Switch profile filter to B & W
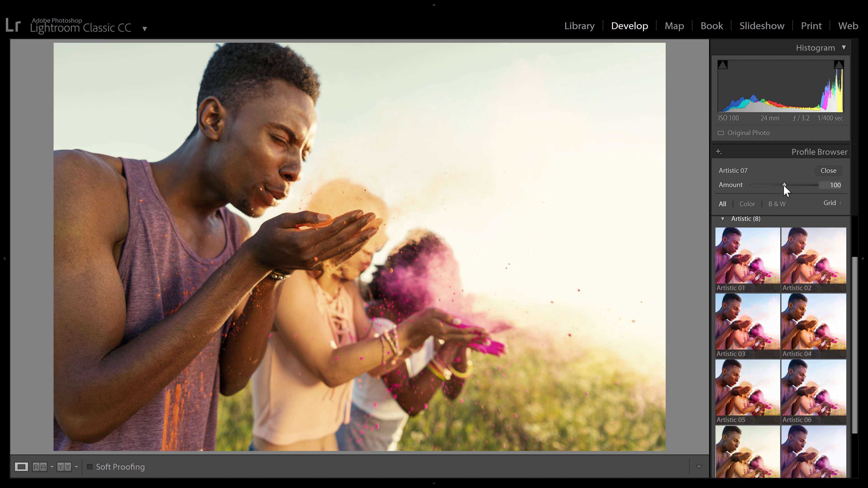Viewport: 868px width, 488px height. [777, 204]
